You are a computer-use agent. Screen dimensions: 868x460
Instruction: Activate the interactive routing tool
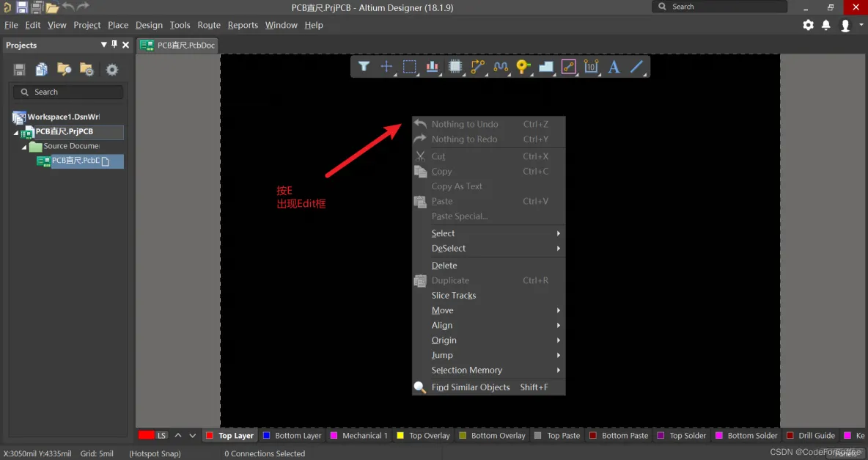tap(477, 67)
